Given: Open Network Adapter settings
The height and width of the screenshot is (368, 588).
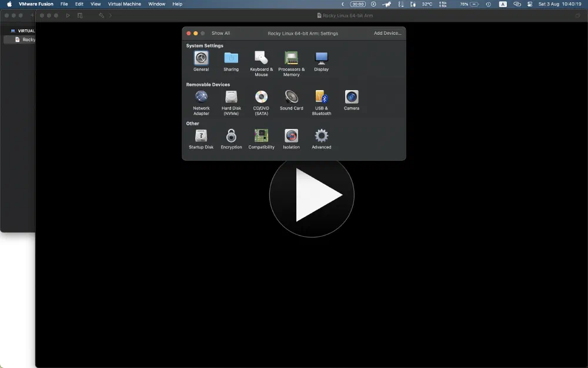Looking at the screenshot, I should click(201, 97).
